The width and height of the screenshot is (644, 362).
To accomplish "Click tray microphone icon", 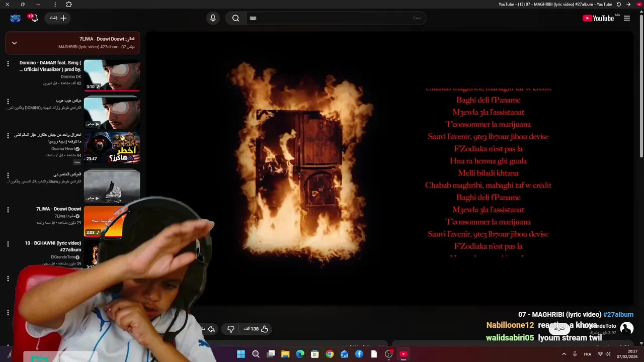I will [x=575, y=354].
